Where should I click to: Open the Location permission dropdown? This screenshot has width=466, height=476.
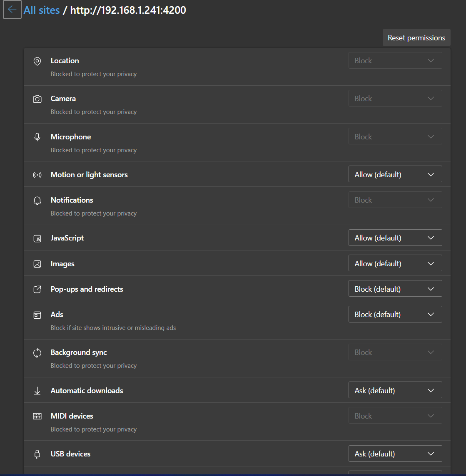click(x=395, y=60)
